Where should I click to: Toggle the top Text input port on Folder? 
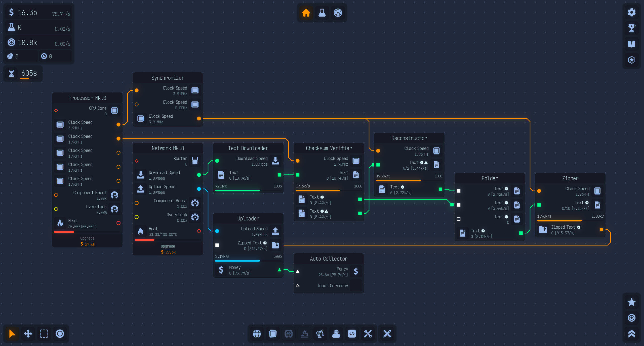(459, 191)
